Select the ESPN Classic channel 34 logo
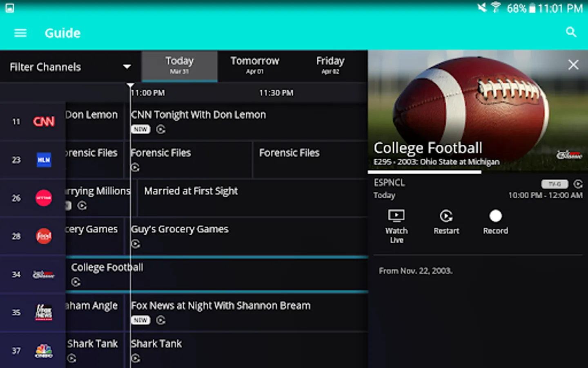 (x=44, y=274)
